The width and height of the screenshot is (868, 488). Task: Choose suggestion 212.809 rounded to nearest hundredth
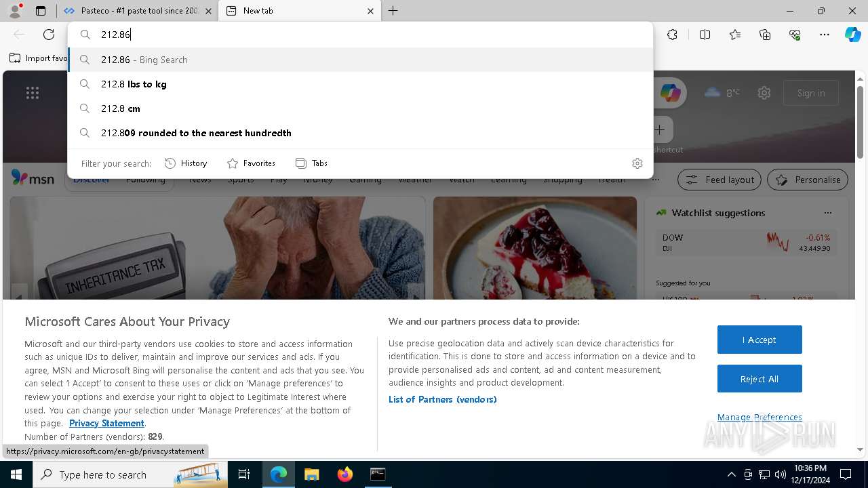361,133
